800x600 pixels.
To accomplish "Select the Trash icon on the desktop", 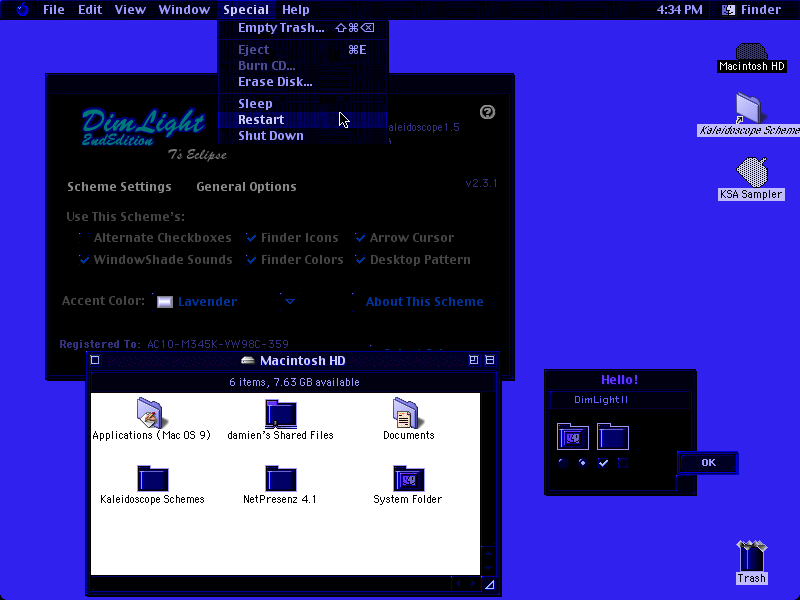I will click(752, 556).
